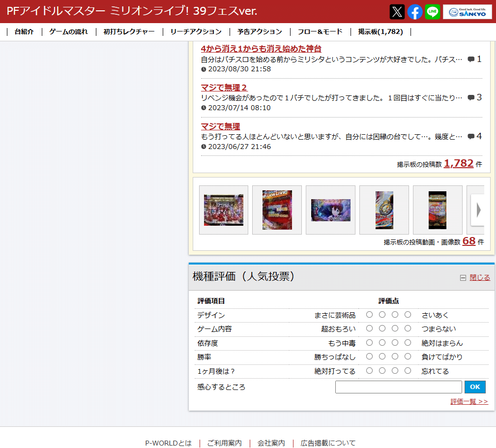Click comment bubble icon showing 1 reply
The image size is (496, 448).
[x=471, y=59]
